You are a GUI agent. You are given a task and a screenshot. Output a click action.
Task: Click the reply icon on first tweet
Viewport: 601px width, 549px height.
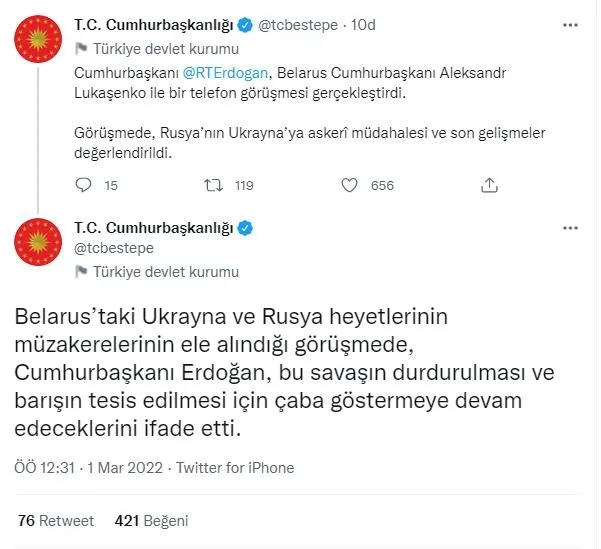[x=84, y=185]
